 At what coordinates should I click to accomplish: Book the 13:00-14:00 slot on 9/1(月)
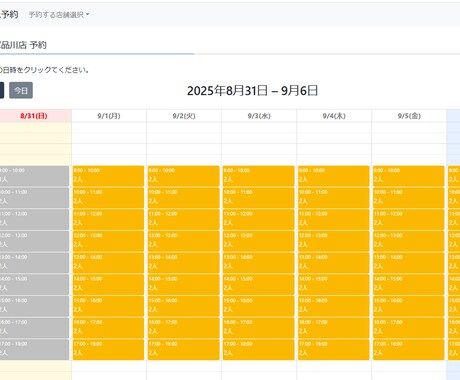[x=108, y=262]
